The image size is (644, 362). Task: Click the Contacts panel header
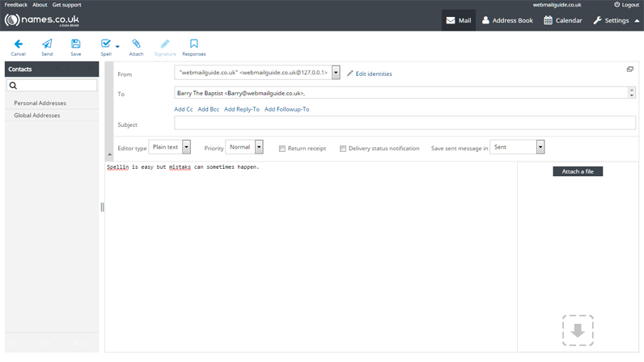click(x=52, y=69)
